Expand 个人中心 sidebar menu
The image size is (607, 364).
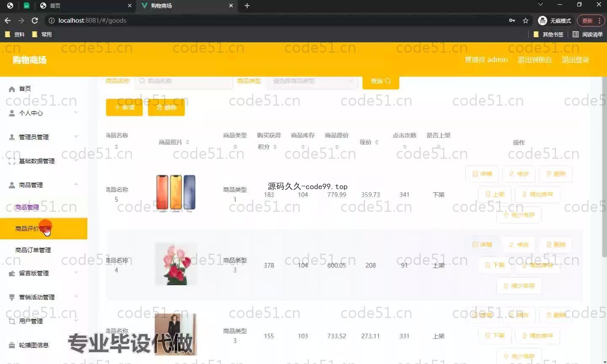point(43,113)
